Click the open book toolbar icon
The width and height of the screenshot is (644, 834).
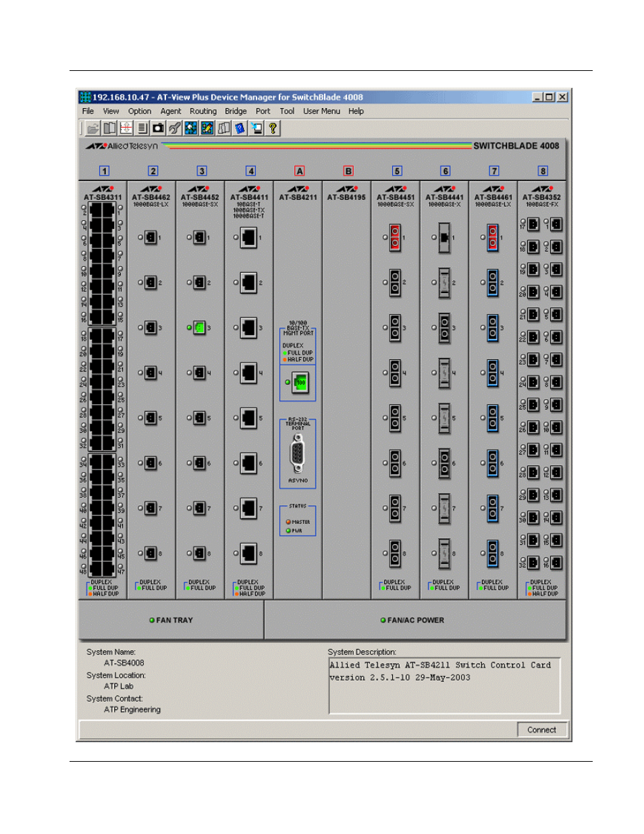tap(109, 128)
